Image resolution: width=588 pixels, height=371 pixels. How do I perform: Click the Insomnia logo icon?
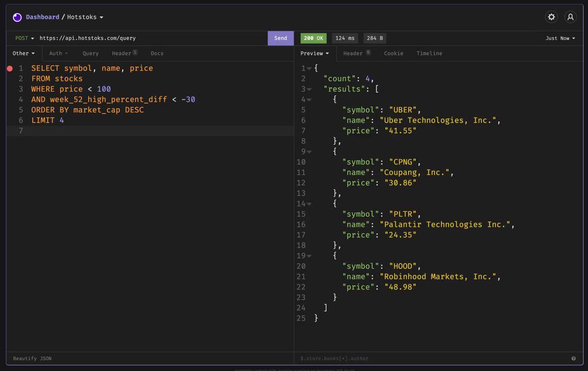[17, 17]
